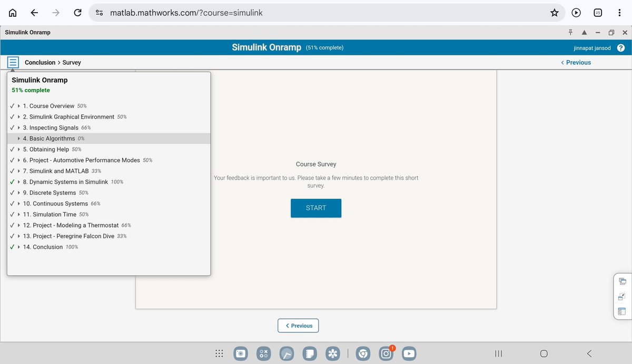Open Instagram from the taskbar
632x364 pixels.
[386, 353]
